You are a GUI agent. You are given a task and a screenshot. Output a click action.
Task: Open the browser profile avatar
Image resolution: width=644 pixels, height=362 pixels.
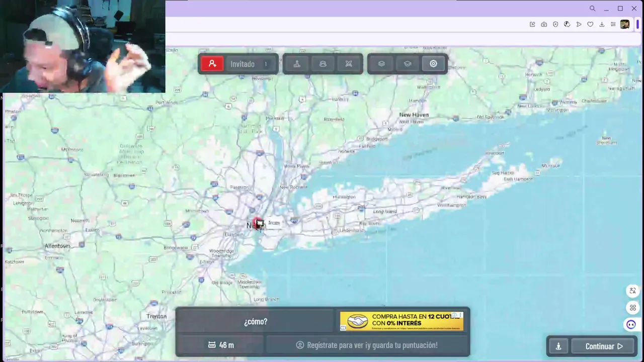(x=625, y=24)
